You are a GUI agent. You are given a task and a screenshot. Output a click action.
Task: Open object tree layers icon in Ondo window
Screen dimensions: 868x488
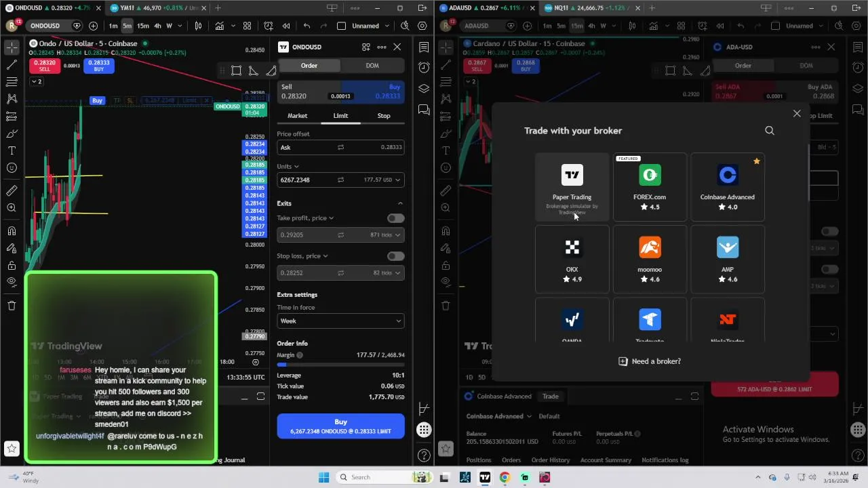424,88
